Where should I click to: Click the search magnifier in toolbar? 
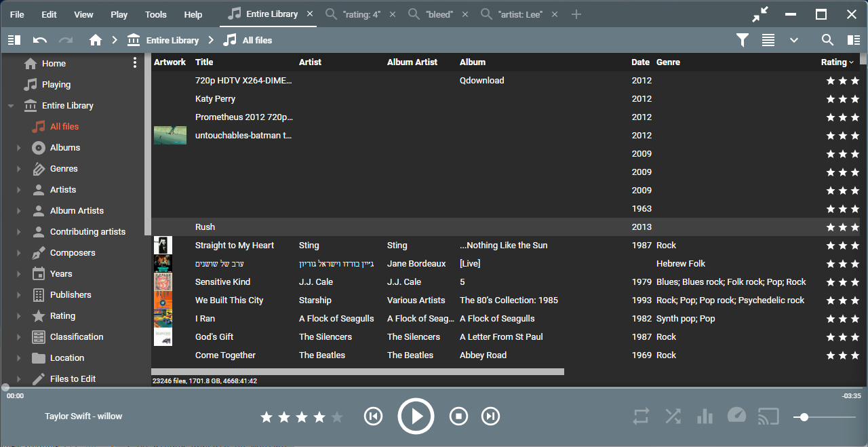pyautogui.click(x=827, y=40)
